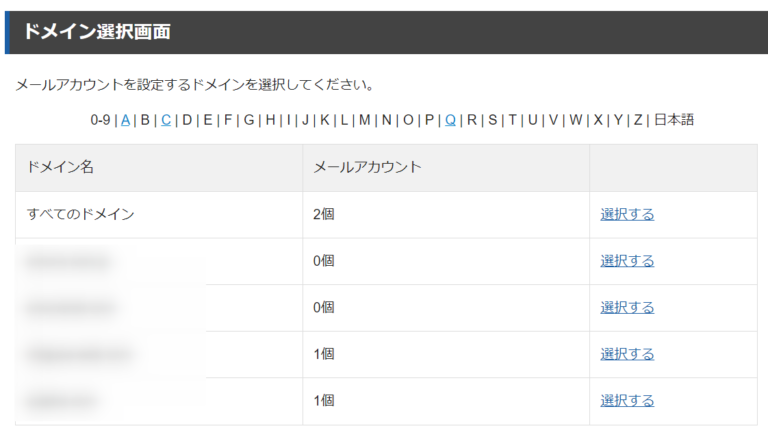Viewport: 768px width, 435px height.
Task: Click letter D in the alphabet index
Action: click(x=187, y=120)
